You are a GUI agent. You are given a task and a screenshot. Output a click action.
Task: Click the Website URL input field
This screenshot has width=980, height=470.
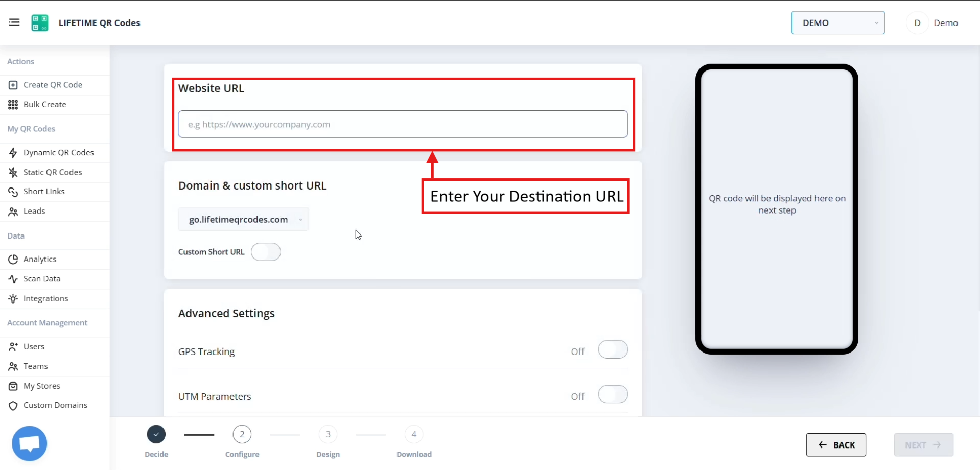pyautogui.click(x=403, y=124)
